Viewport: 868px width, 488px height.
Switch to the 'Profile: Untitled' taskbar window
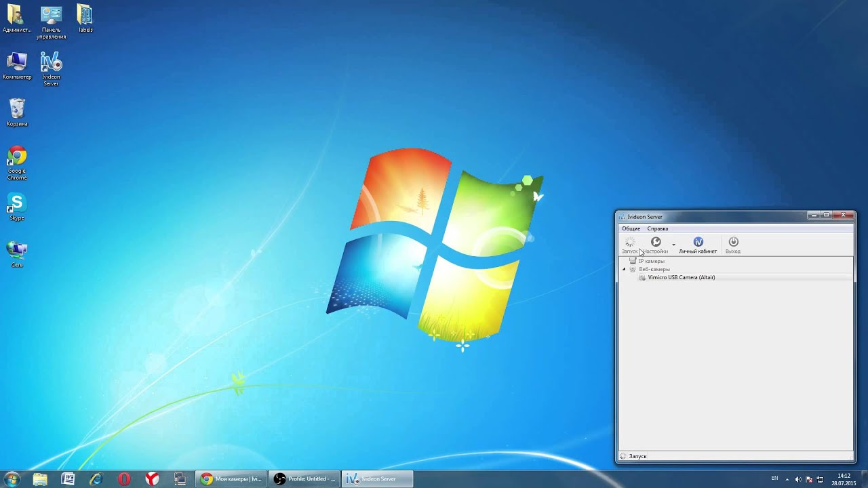tap(304, 479)
